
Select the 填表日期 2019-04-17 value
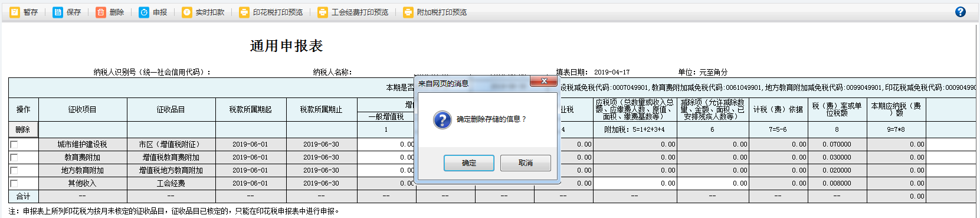(612, 72)
